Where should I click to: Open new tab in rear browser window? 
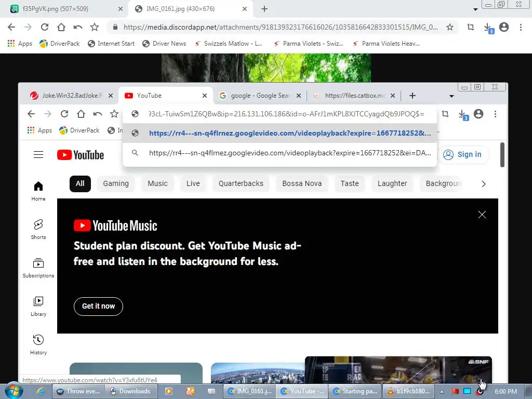(x=264, y=9)
